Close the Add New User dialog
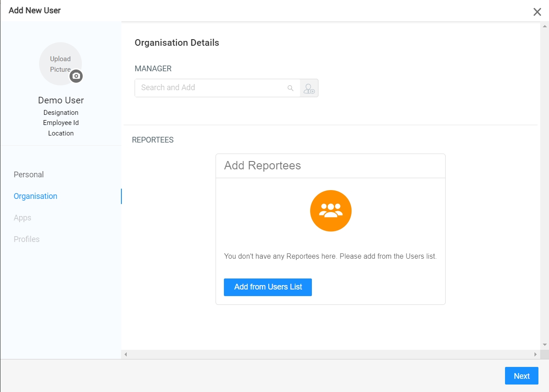Screen dimensions: 549x392 click(x=537, y=12)
